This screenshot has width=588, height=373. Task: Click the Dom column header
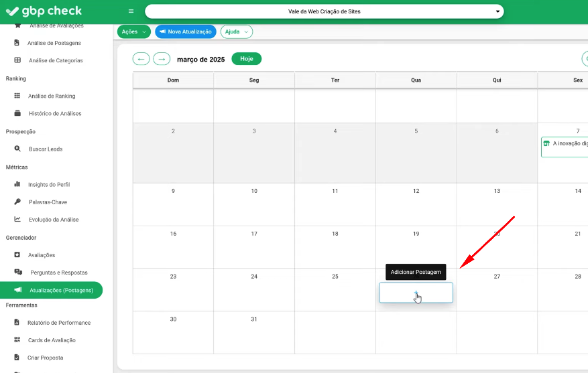click(173, 80)
